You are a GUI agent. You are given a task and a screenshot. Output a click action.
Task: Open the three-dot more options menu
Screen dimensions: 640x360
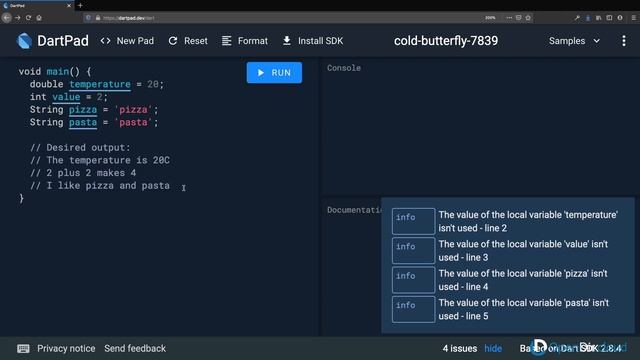[624, 41]
